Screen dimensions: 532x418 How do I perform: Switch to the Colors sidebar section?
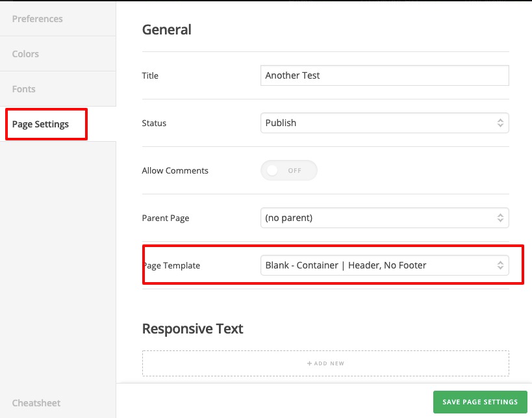25,54
